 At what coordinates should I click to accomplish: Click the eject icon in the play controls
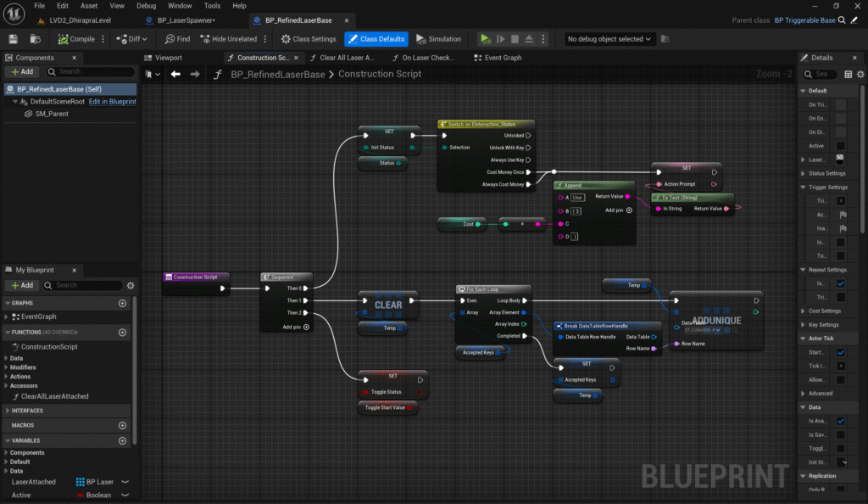tap(529, 39)
